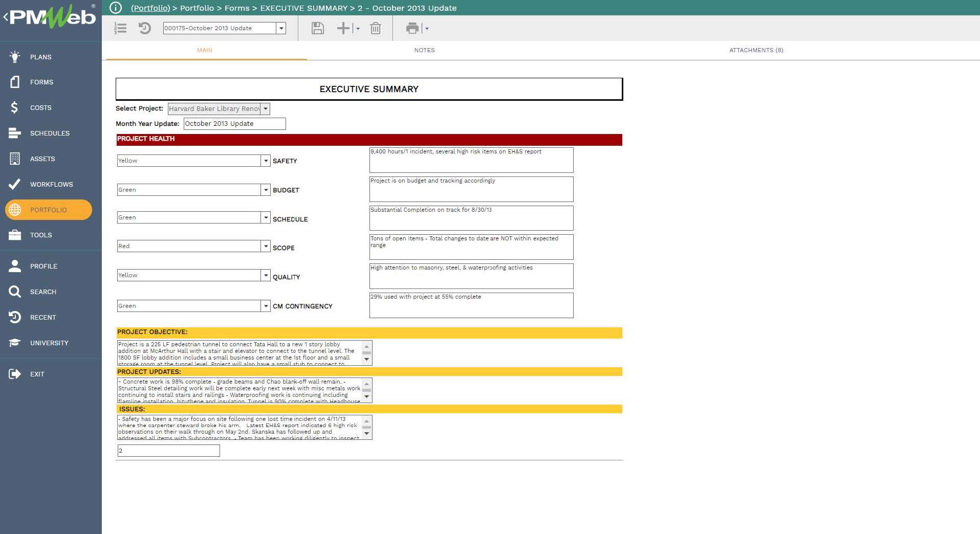The image size is (980, 534).
Task: Create a new record using the plus icon
Action: click(x=342, y=28)
